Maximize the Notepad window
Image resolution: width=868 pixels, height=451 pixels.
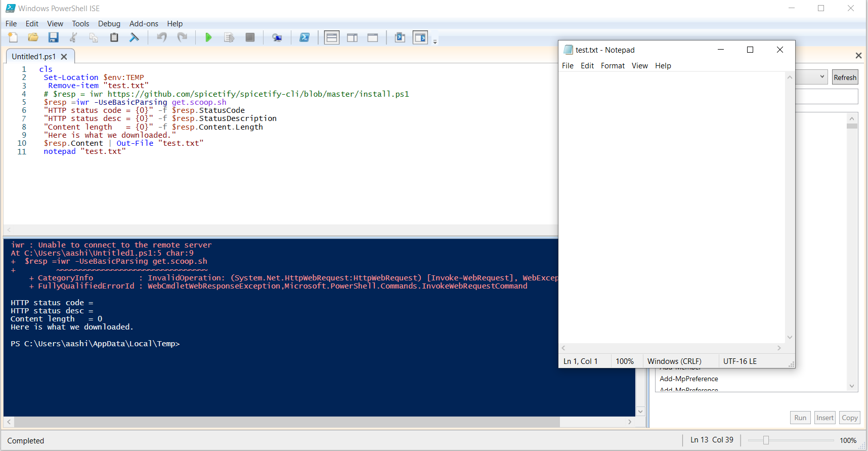click(750, 50)
